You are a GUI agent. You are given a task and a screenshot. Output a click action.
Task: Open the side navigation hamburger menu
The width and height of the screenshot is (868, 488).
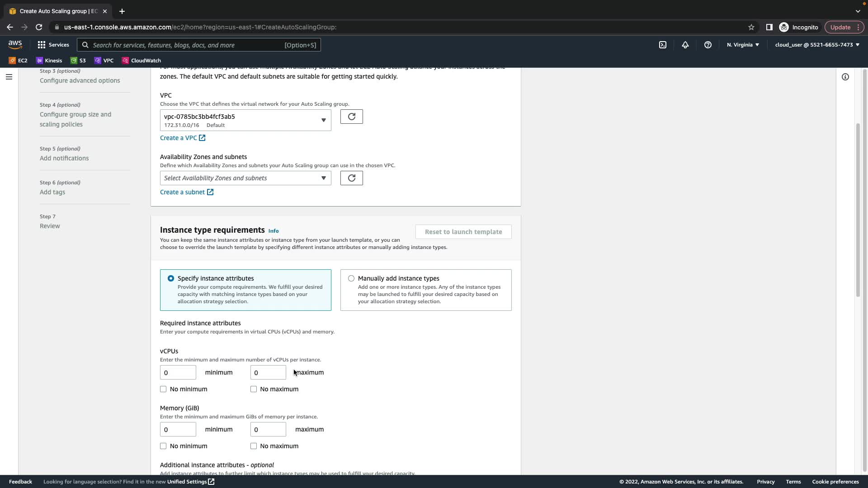click(9, 77)
